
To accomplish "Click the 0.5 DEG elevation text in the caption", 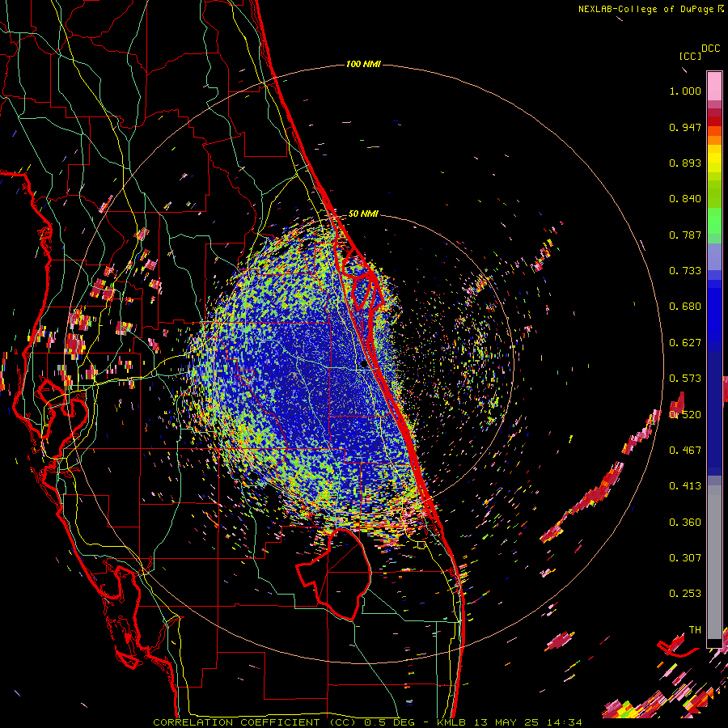I will pyautogui.click(x=389, y=722).
